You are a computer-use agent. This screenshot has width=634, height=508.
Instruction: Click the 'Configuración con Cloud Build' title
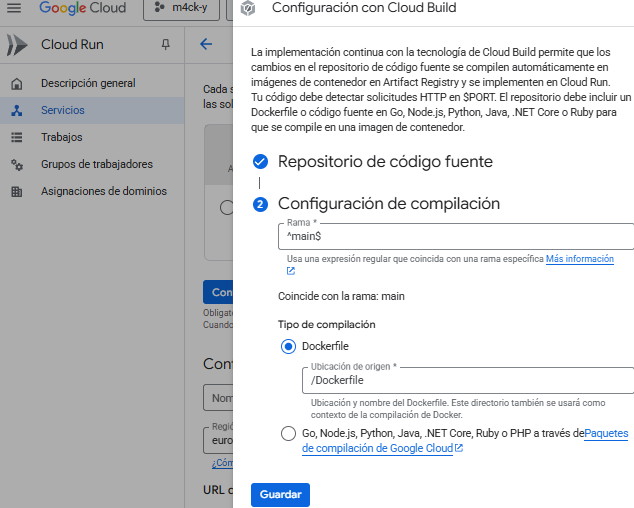click(x=364, y=8)
